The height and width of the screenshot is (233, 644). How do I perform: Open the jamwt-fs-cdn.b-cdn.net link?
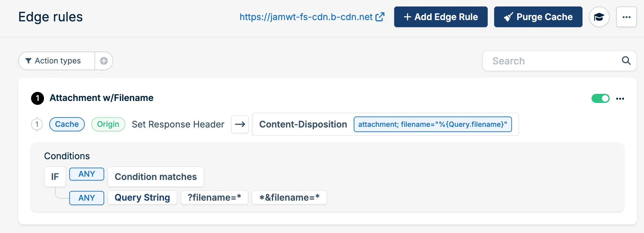305,17
